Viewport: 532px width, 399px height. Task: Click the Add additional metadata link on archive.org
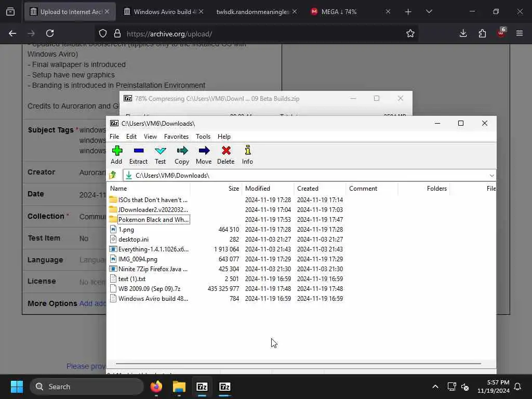point(92,303)
